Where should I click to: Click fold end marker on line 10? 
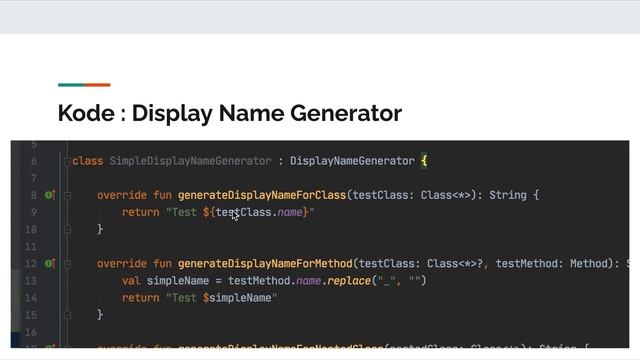coord(68,230)
